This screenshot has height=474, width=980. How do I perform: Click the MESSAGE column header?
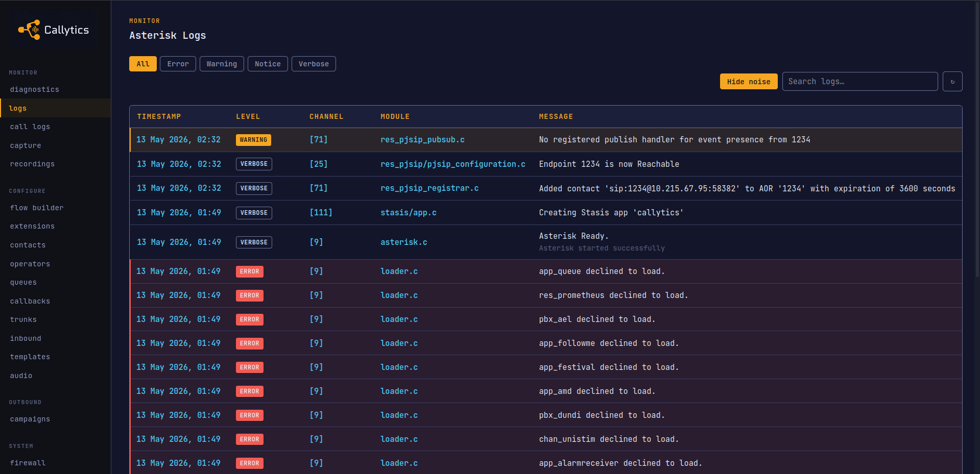tap(556, 116)
